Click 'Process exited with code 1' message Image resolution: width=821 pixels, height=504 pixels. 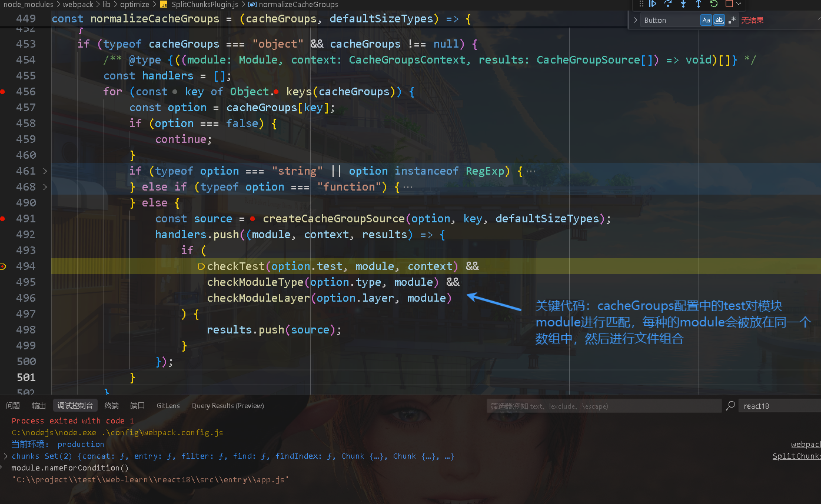pos(73,421)
